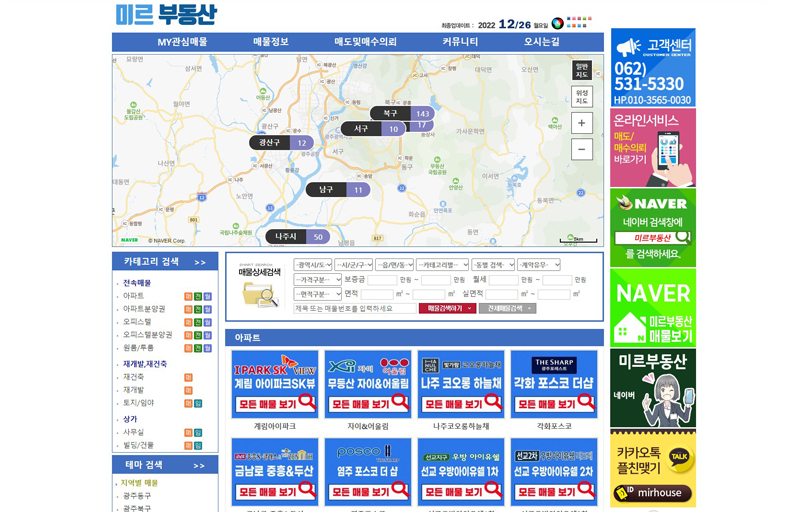This screenshot has width=800, height=512.
Task: Open the 나주시 50 map marker
Action: click(297, 237)
